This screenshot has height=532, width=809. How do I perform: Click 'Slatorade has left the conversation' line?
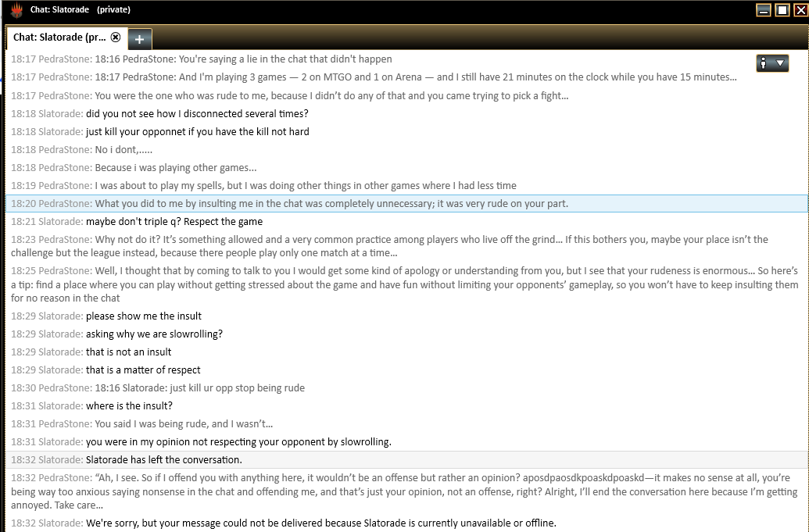pyautogui.click(x=406, y=460)
